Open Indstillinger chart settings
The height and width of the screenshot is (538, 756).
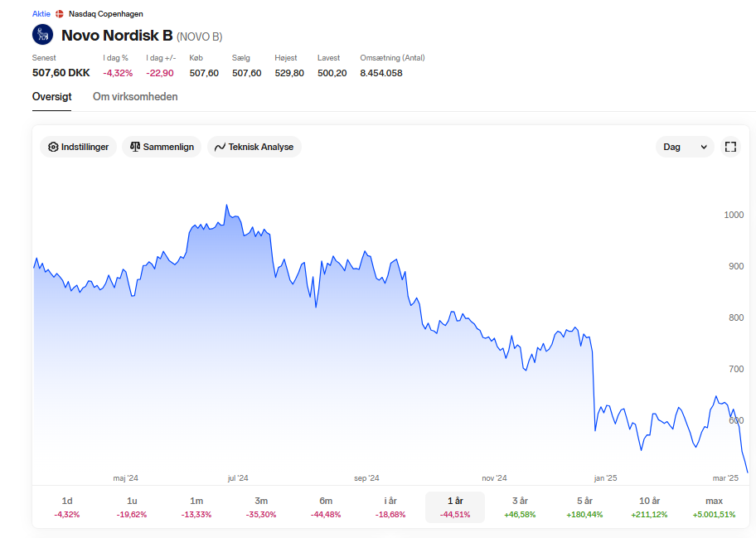(x=78, y=147)
